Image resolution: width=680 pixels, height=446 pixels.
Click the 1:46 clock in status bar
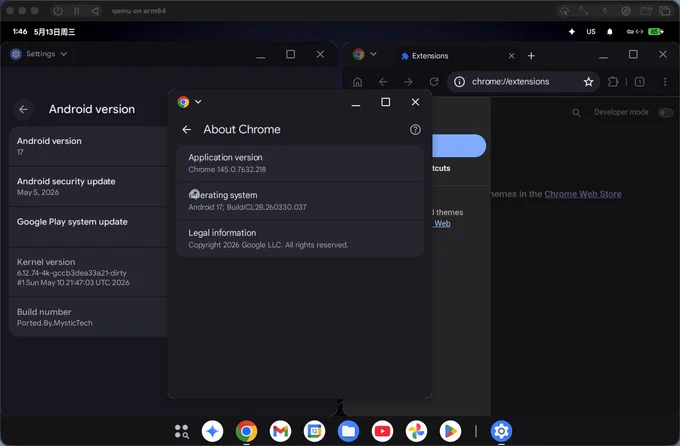pyautogui.click(x=20, y=32)
